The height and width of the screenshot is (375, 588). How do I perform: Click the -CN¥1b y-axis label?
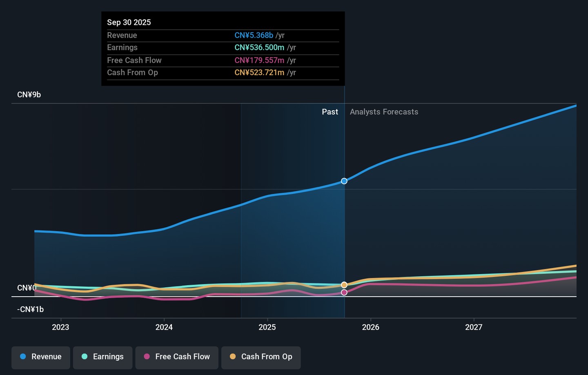click(x=30, y=309)
